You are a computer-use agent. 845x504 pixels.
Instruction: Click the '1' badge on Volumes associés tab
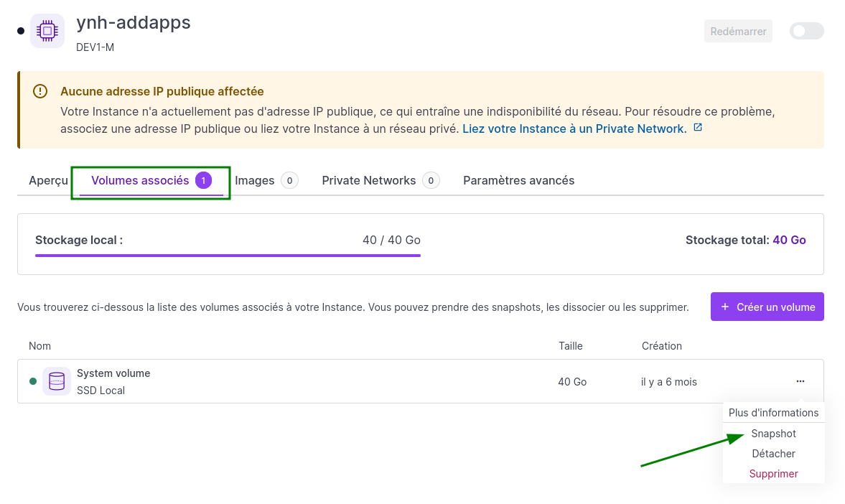pyautogui.click(x=202, y=180)
